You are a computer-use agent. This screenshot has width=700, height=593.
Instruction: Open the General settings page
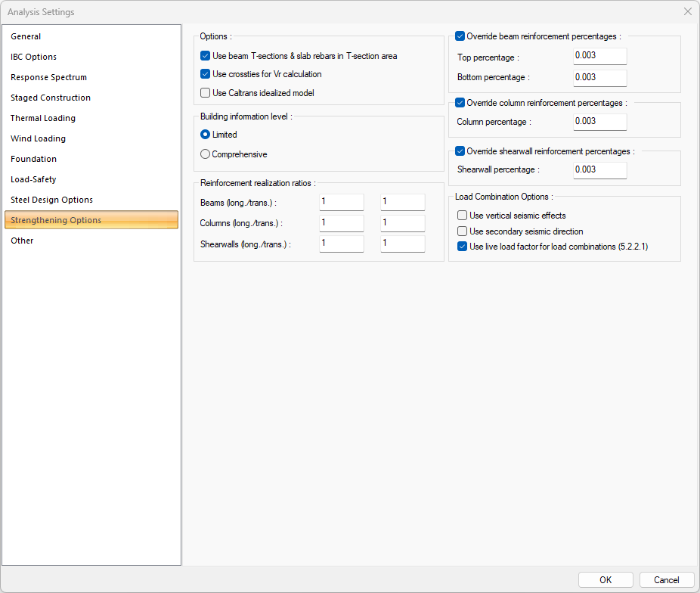[x=26, y=36]
